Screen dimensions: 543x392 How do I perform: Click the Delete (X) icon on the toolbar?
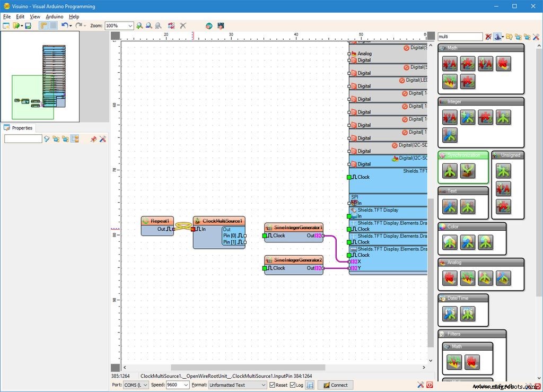click(182, 25)
